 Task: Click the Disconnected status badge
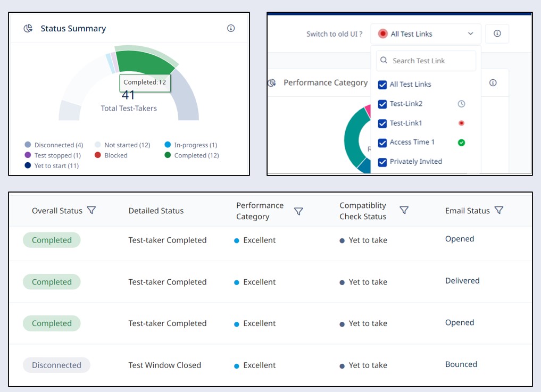56,365
